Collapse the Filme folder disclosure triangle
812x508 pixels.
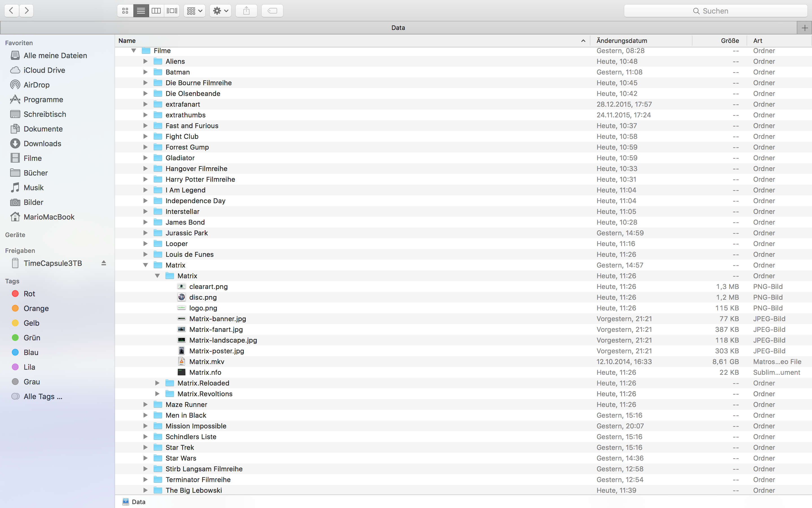(x=134, y=51)
